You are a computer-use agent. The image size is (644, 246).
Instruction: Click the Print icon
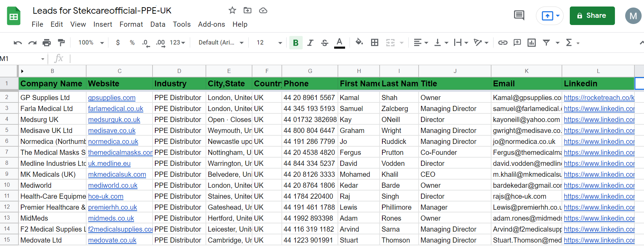[47, 42]
